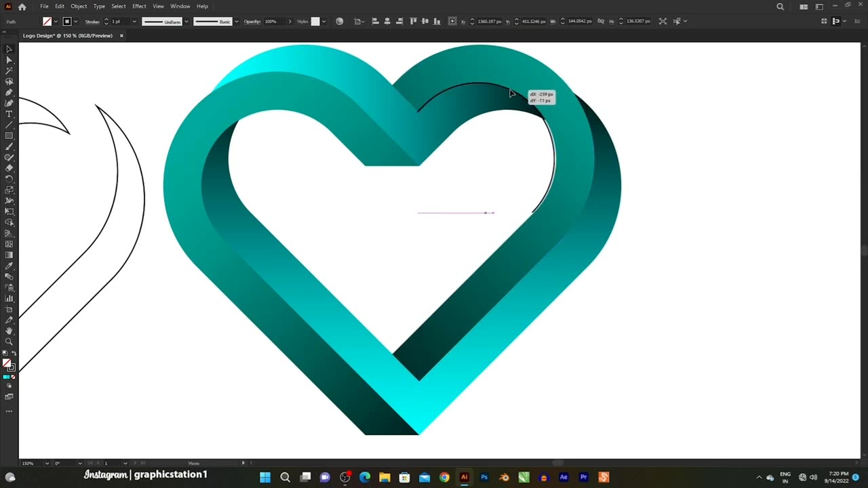The image size is (868, 488).
Task: Select the Logo Design document tab
Action: 68,35
